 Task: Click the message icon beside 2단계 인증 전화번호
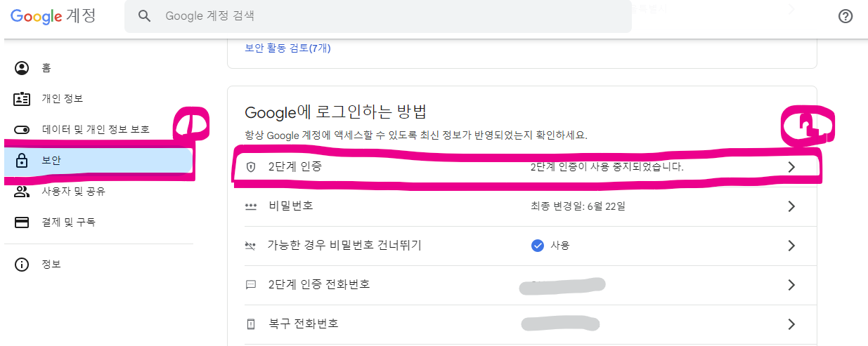coord(250,285)
